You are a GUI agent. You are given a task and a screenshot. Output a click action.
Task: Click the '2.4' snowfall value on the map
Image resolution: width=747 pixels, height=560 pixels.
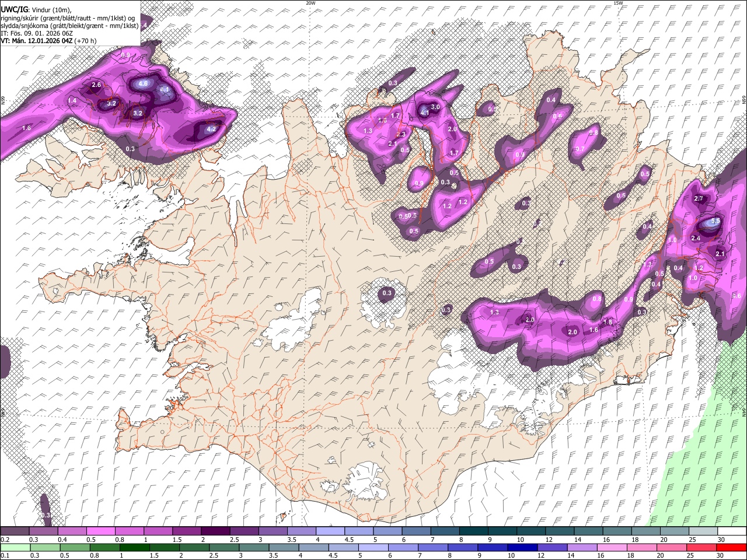696,239
